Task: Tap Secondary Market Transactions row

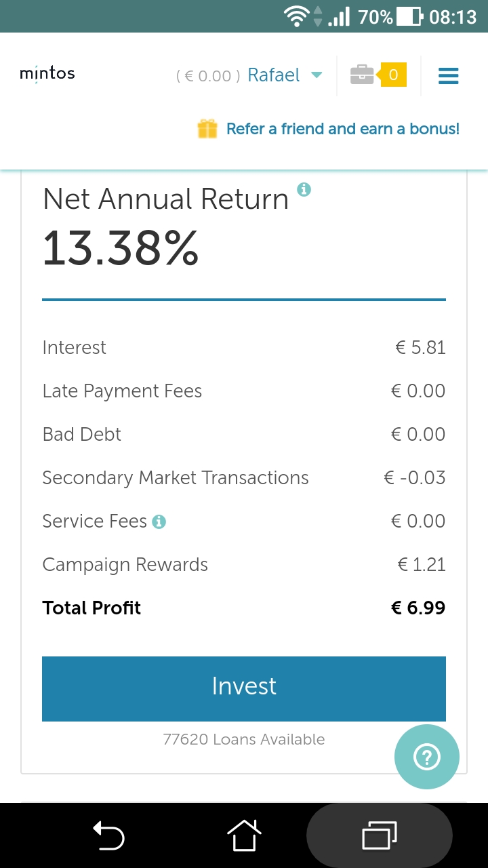Action: coord(176,478)
